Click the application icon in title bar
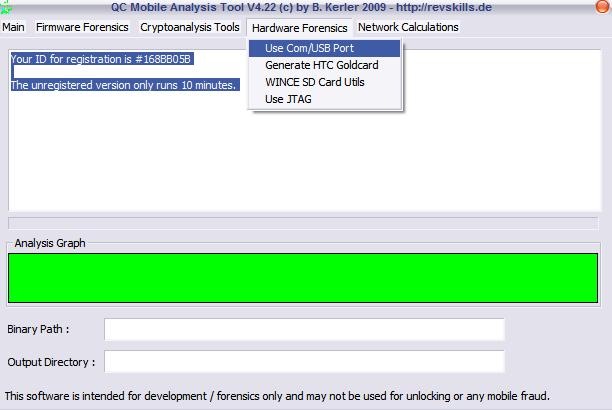 (x=5, y=8)
